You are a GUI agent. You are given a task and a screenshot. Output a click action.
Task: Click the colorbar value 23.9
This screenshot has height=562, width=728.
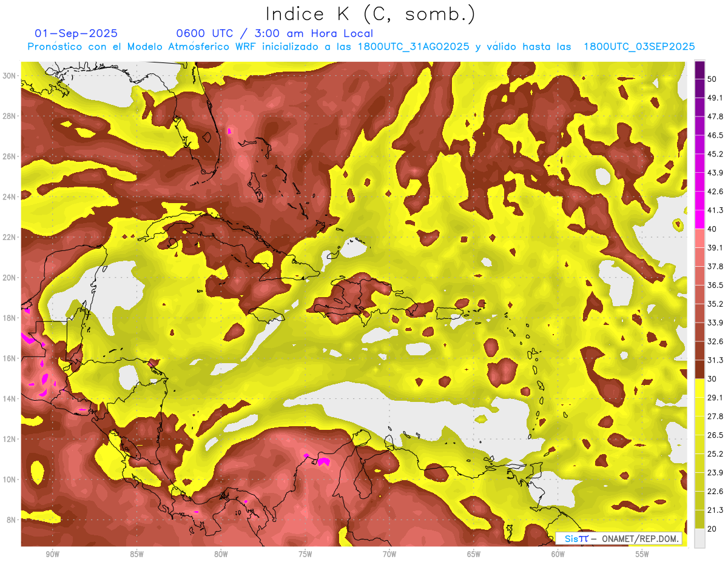[715, 473]
